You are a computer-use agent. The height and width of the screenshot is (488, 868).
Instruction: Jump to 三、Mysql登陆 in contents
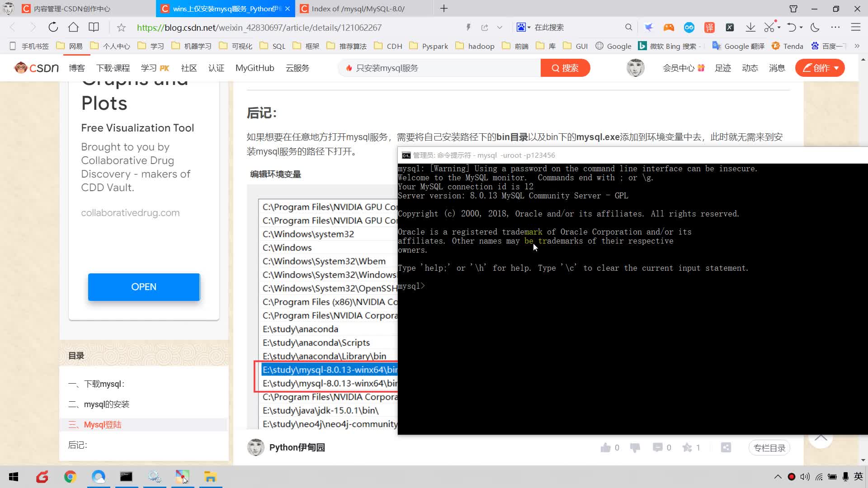(95, 425)
